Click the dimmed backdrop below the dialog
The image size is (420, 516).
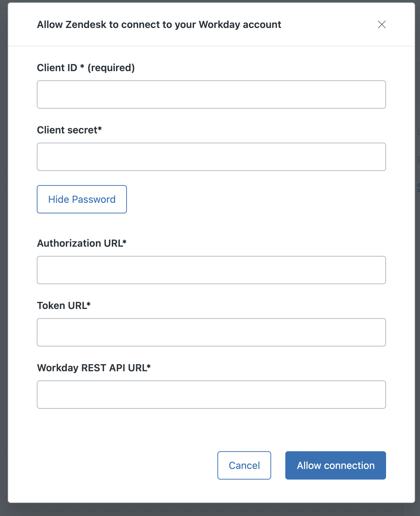(x=210, y=510)
